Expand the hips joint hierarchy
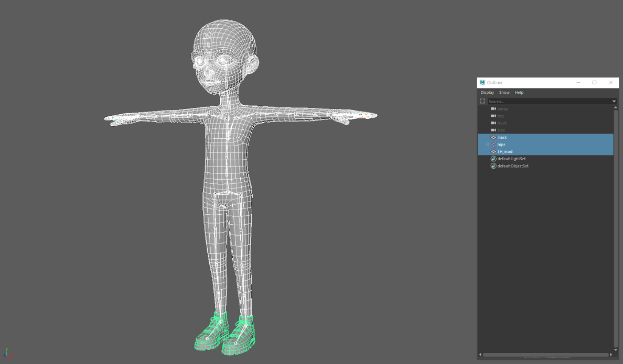The height and width of the screenshot is (364, 623). pyautogui.click(x=487, y=145)
